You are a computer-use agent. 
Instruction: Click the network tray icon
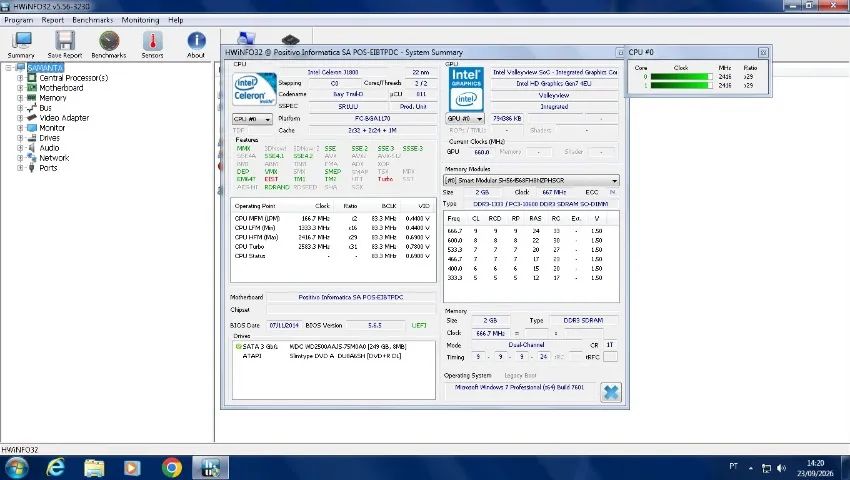point(767,468)
